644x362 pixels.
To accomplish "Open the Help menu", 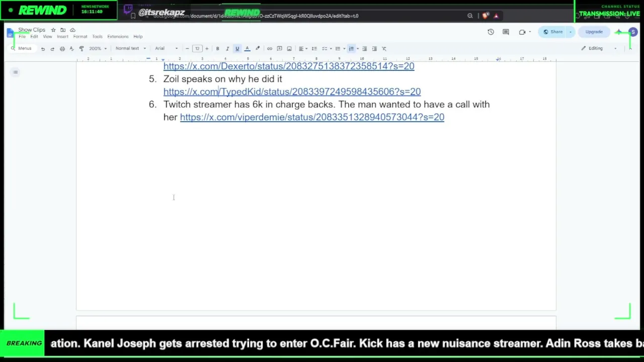I will point(138,37).
